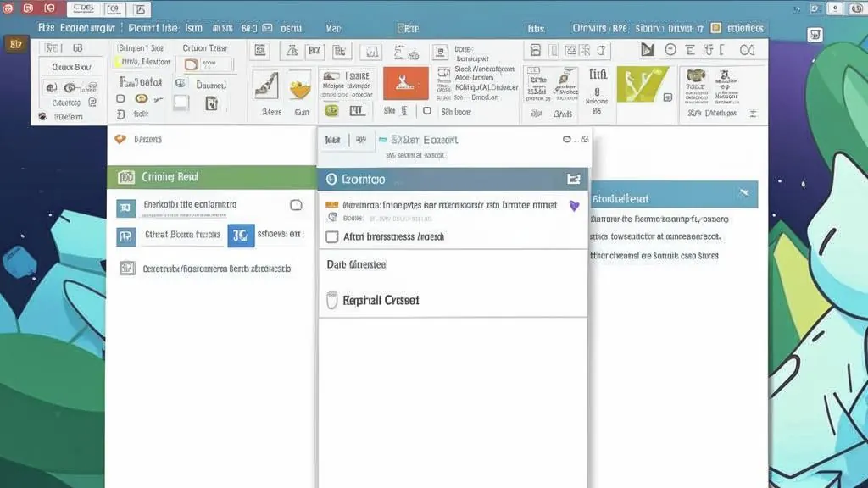
Task: Switch to the first tab at the center panel's top
Action: pyautogui.click(x=332, y=140)
